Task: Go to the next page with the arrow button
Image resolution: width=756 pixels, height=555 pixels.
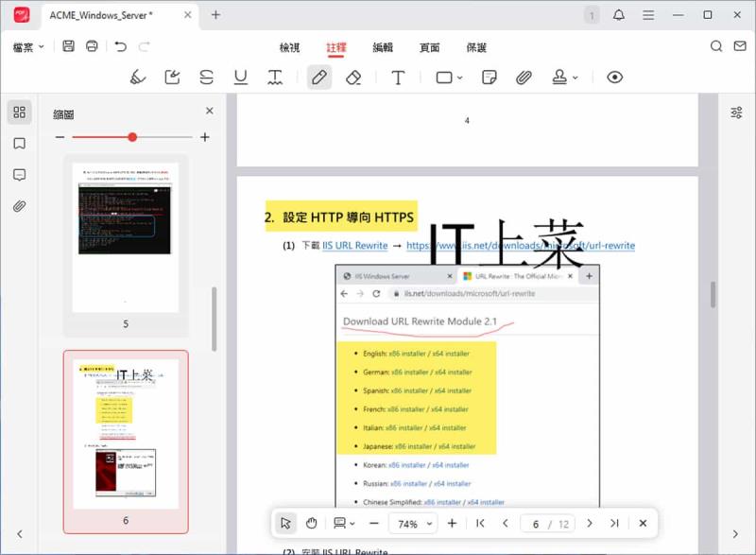Action: click(x=590, y=522)
